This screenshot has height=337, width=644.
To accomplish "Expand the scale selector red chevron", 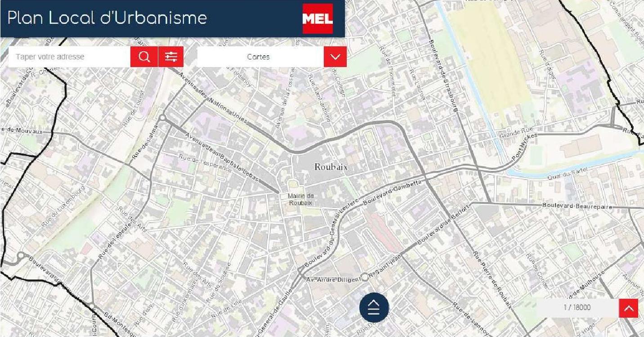I will (628, 308).
